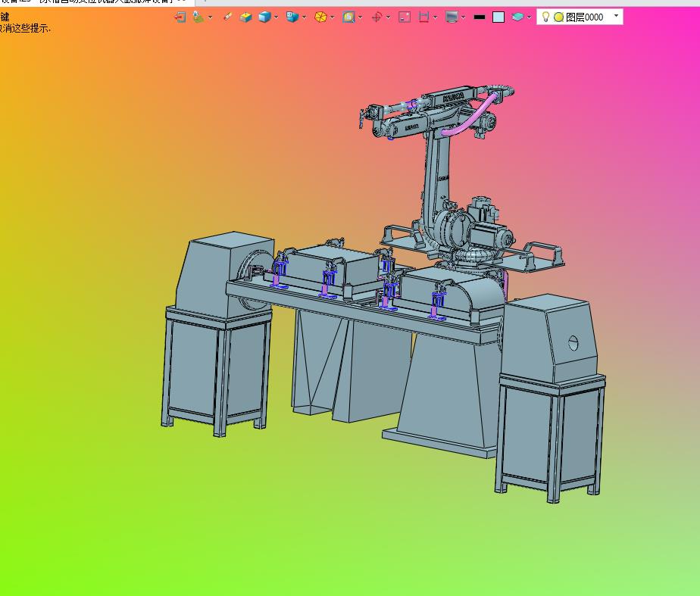Click the black line color swatch

tap(479, 17)
